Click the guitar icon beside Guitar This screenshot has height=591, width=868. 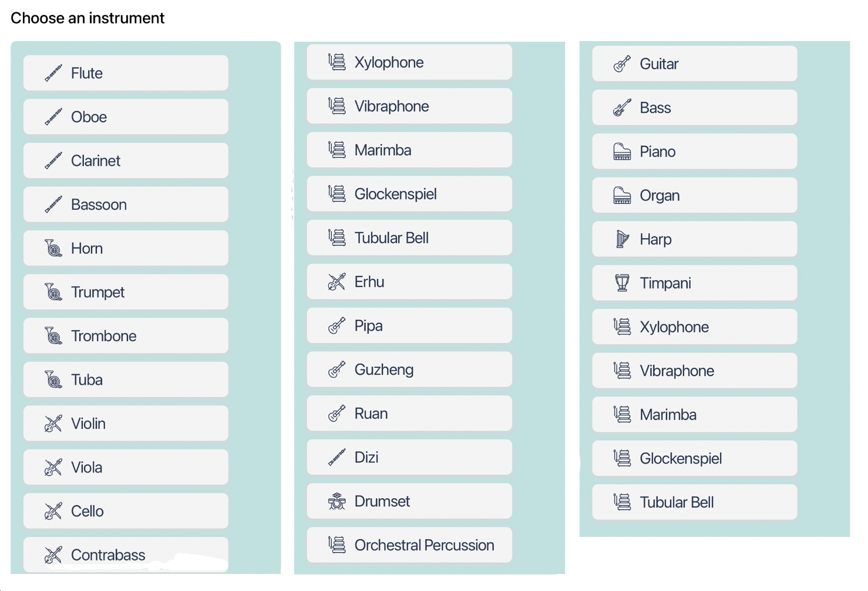point(622,64)
